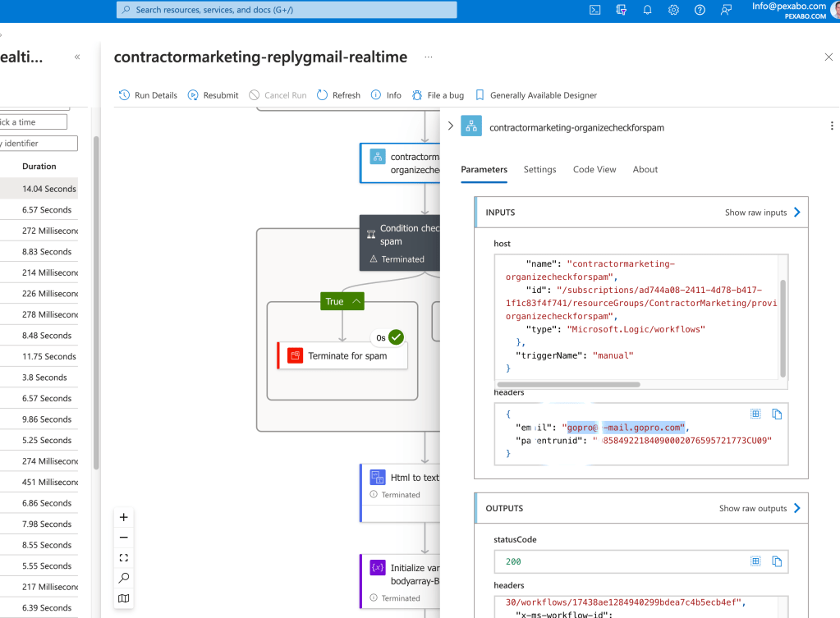This screenshot has height=618, width=840.
Task: Toggle table view for statusCode output
Action: pos(755,561)
